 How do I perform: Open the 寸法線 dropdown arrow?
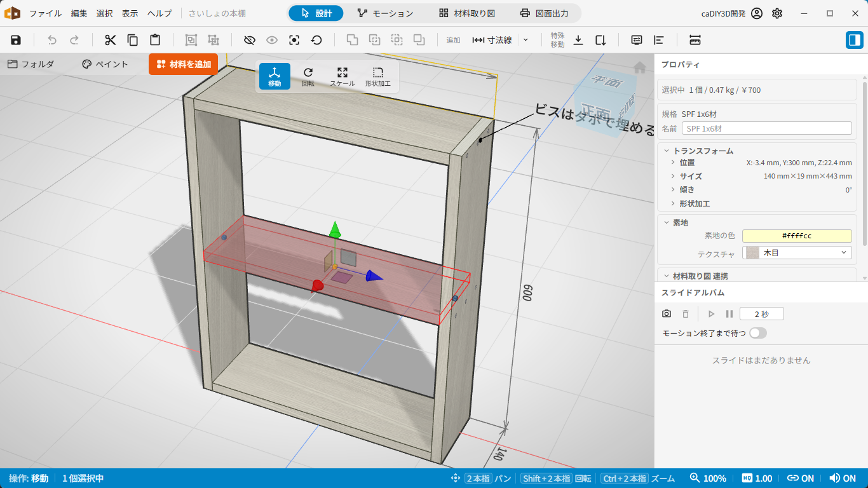pyautogui.click(x=526, y=40)
